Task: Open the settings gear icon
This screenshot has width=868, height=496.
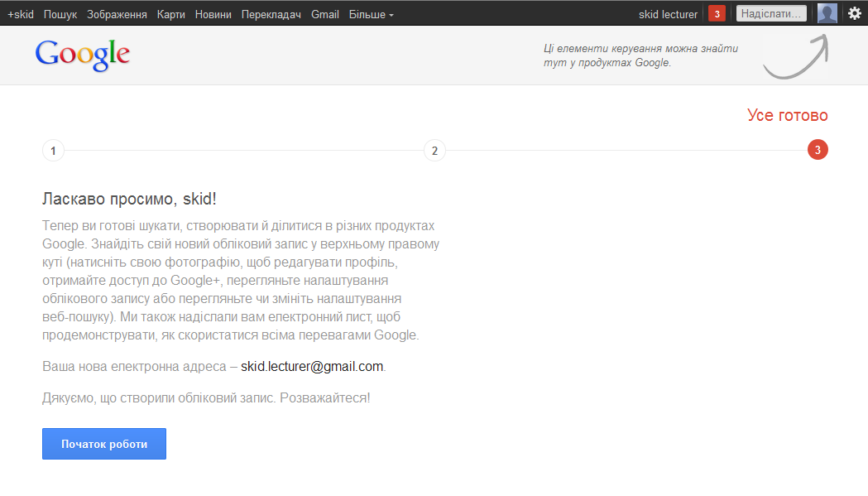Action: [x=855, y=14]
